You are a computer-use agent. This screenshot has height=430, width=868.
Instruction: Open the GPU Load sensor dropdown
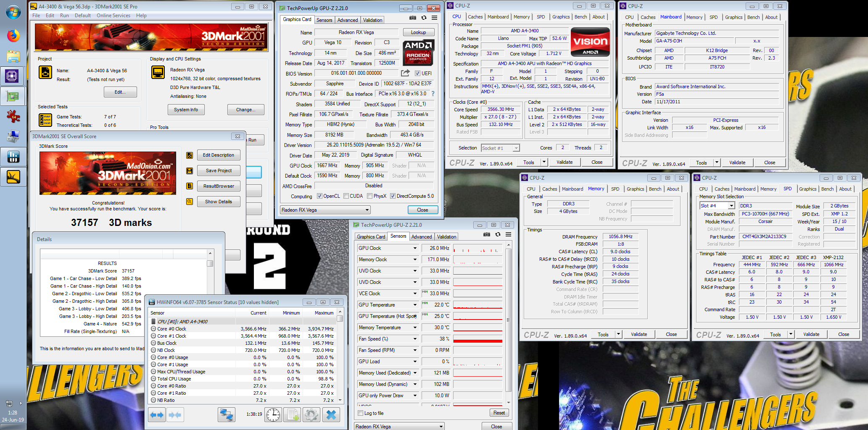click(x=415, y=362)
